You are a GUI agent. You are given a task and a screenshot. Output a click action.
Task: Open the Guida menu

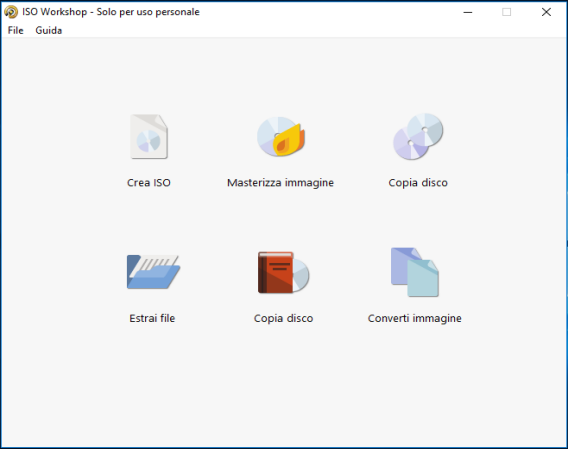click(x=49, y=30)
